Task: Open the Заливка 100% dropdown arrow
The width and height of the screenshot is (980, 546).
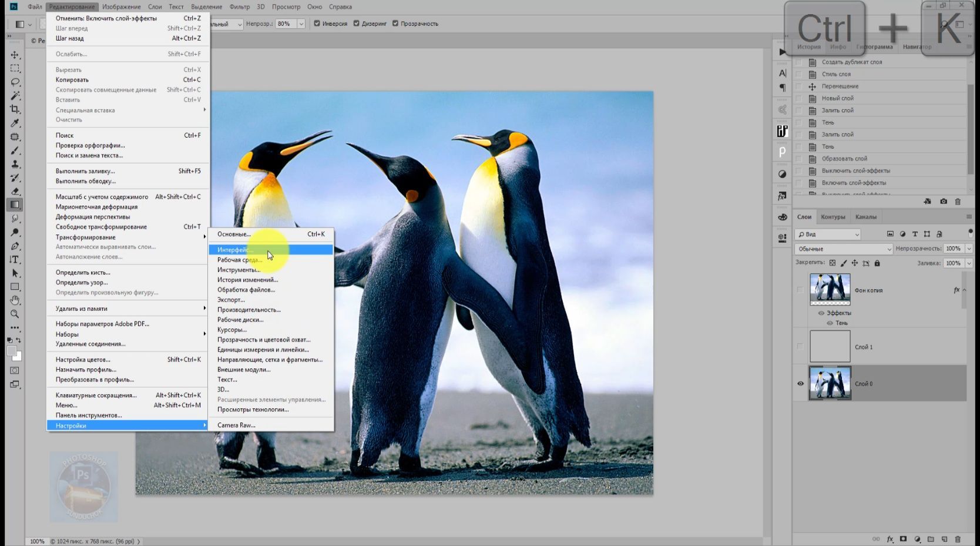Action: click(969, 263)
